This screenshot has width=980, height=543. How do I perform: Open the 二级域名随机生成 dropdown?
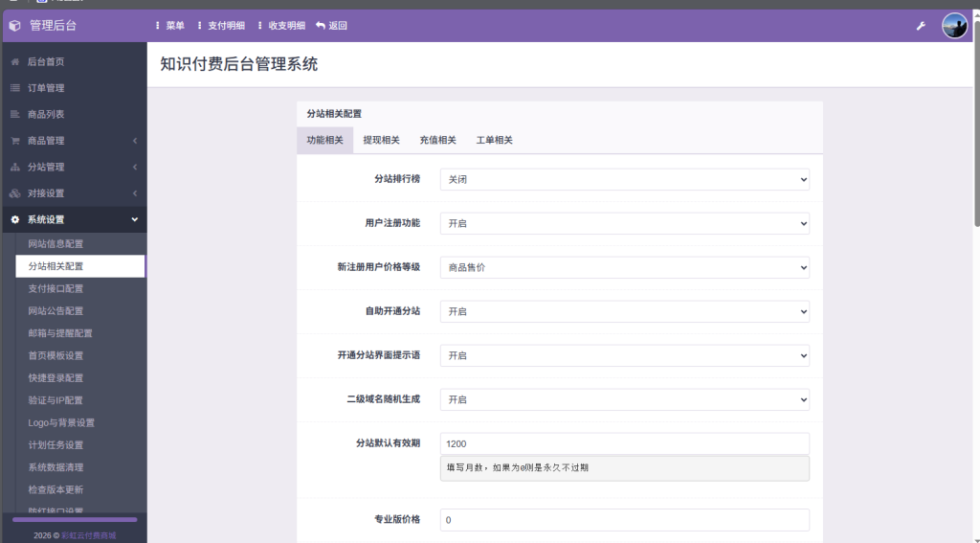[x=624, y=399]
